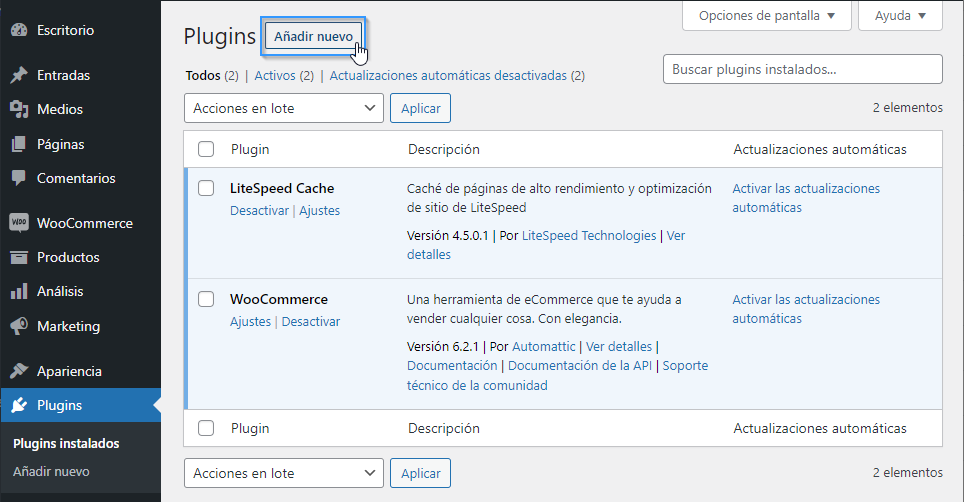Screen dimensions: 964x502
Task: Click the Escritorio dashboard icon
Action: click(x=19, y=29)
